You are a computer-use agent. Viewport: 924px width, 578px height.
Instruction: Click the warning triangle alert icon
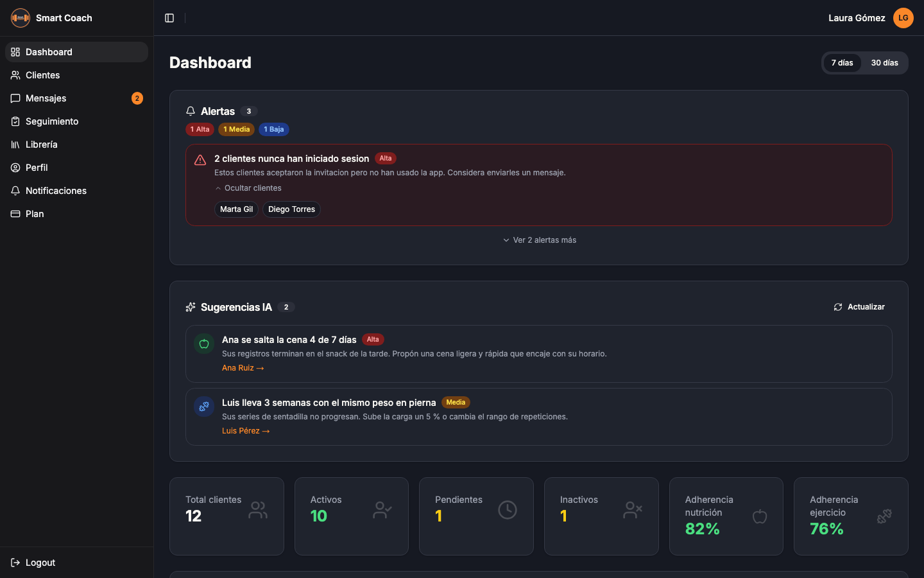200,160
